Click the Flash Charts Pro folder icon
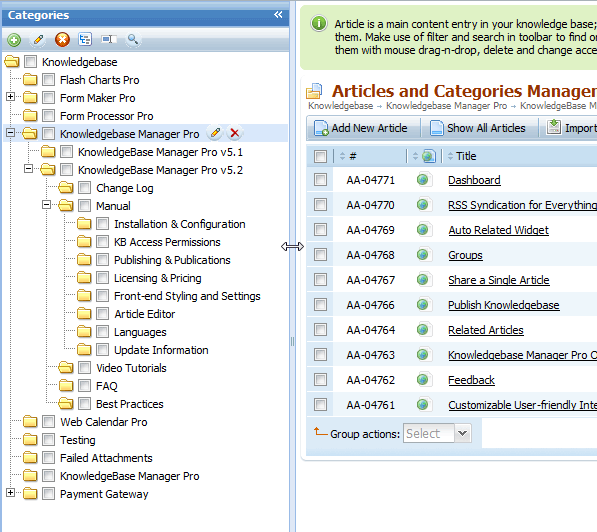597x532 pixels. pos(30,80)
